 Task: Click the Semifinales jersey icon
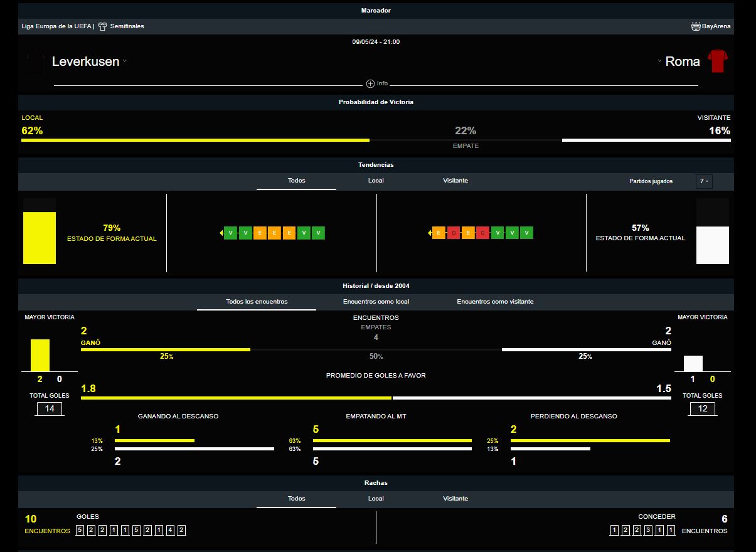point(102,26)
